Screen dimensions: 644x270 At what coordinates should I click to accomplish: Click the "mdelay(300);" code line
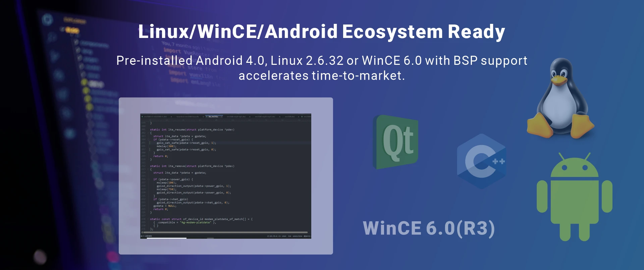point(166,146)
